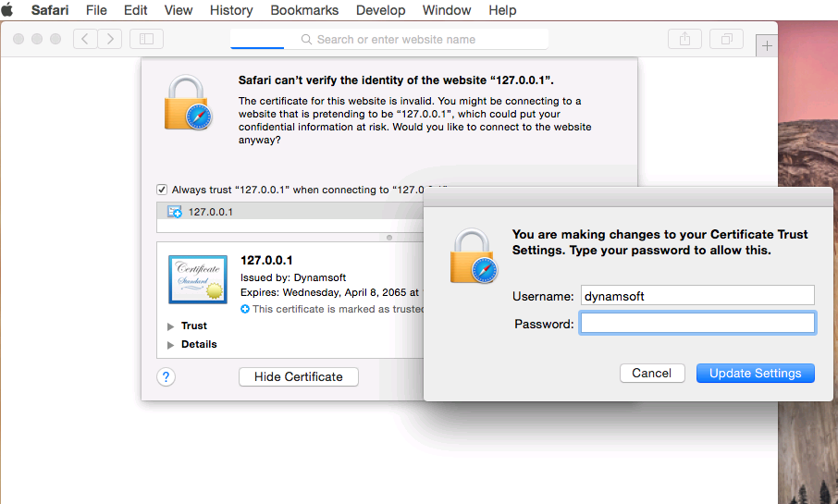Add a new tab with plus button
This screenshot has height=504, width=838.
(767, 46)
